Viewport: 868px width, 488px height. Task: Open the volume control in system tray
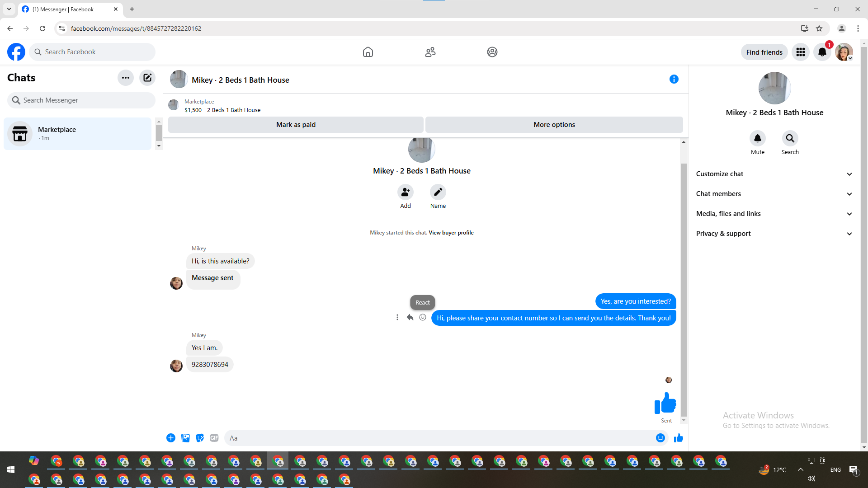tap(811, 479)
